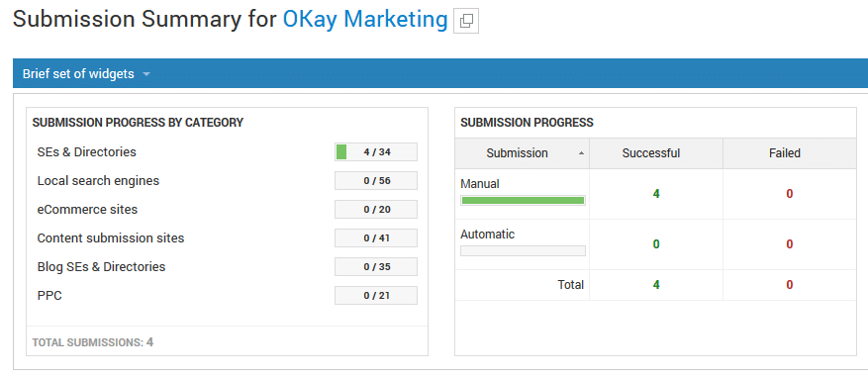Open the Local search engines category
868x378 pixels.
[98, 180]
